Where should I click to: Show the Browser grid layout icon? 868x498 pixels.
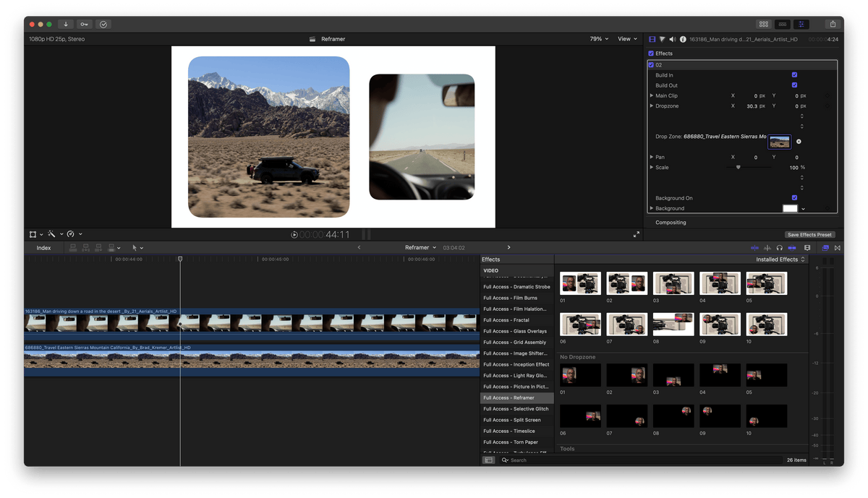click(x=764, y=24)
